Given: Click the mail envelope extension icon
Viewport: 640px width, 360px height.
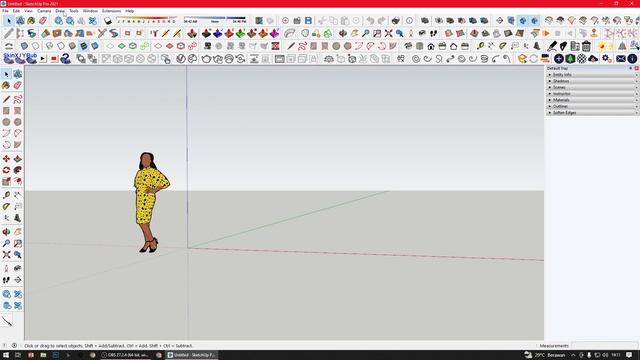Looking at the screenshot, I should pos(621,59).
